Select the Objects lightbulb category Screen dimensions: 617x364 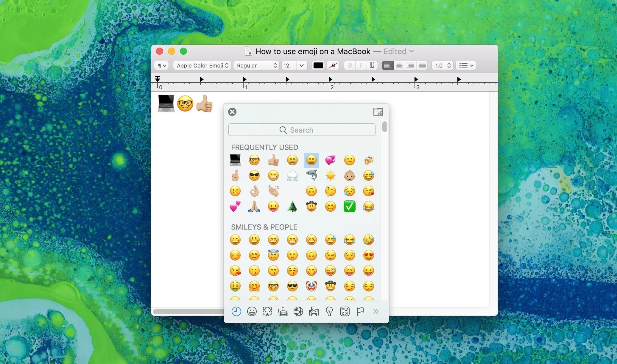coord(329,311)
